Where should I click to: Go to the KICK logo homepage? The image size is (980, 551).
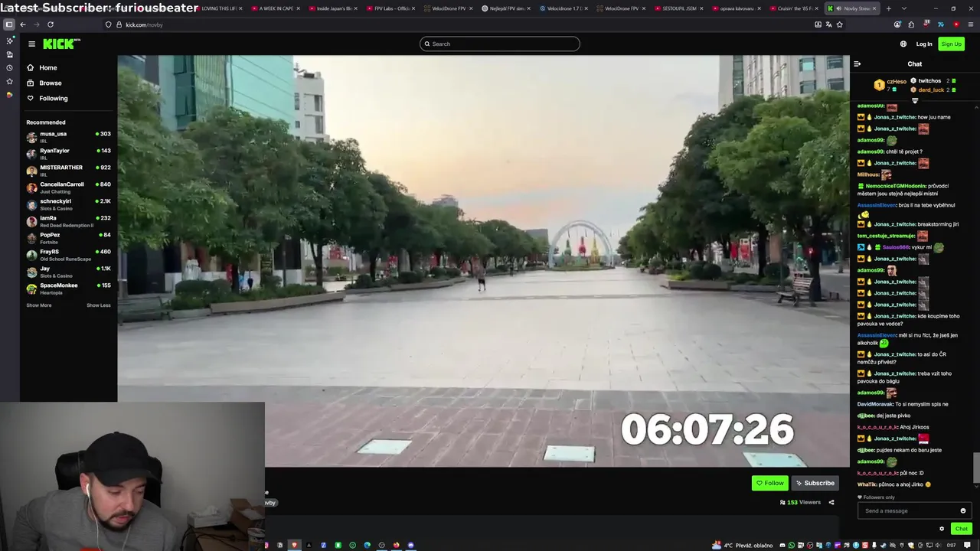tap(61, 44)
